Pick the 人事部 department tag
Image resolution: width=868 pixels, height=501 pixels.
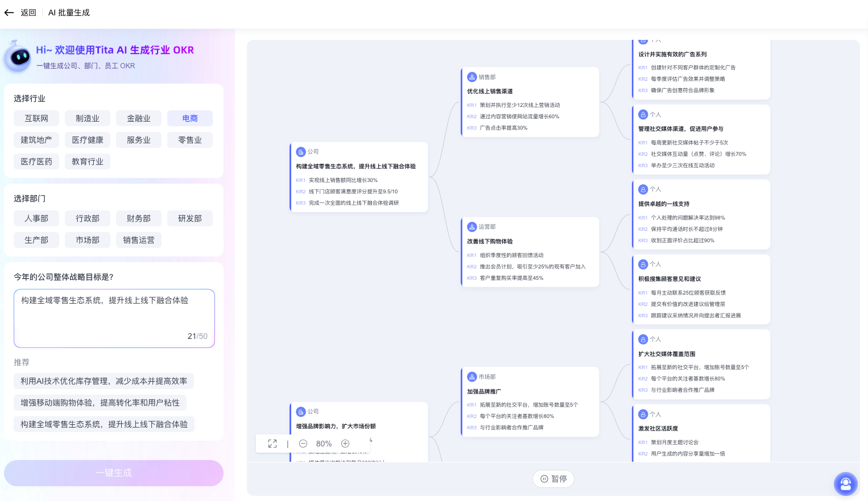(x=36, y=218)
